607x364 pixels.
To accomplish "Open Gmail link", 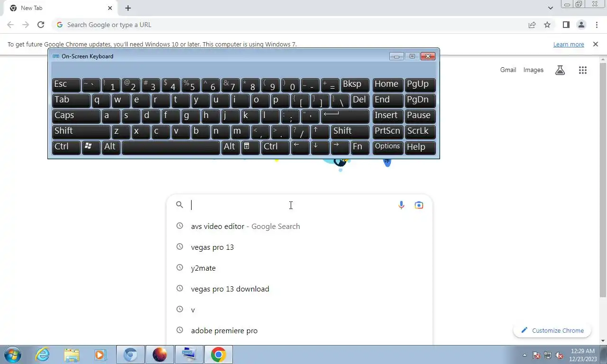I will 508,70.
